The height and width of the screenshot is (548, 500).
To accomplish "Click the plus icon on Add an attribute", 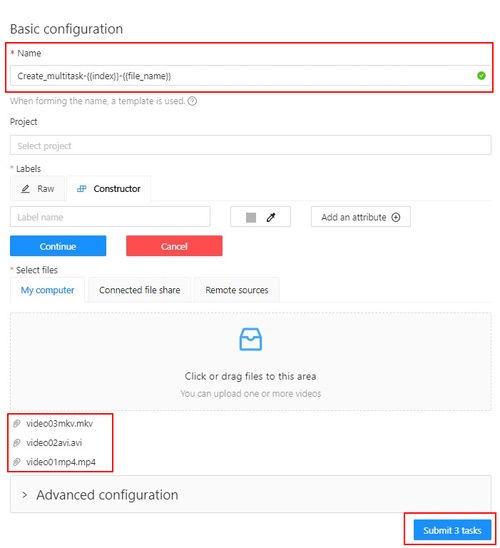I will tap(396, 217).
